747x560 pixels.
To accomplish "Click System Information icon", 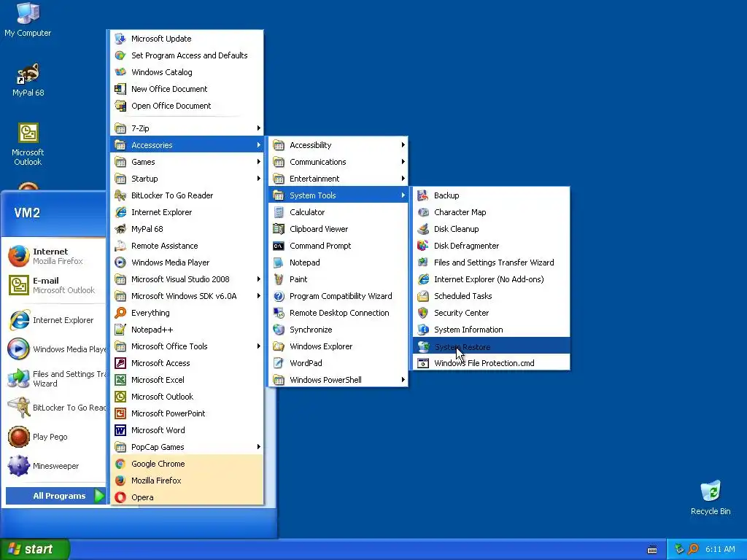I will click(423, 330).
